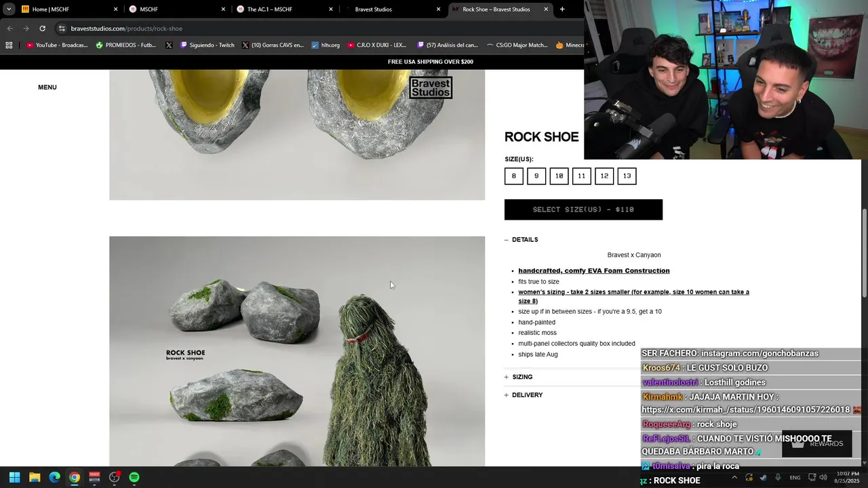Open CS:GO Major Match bookmark
Viewport: 868px width, 488px height.
(517, 45)
